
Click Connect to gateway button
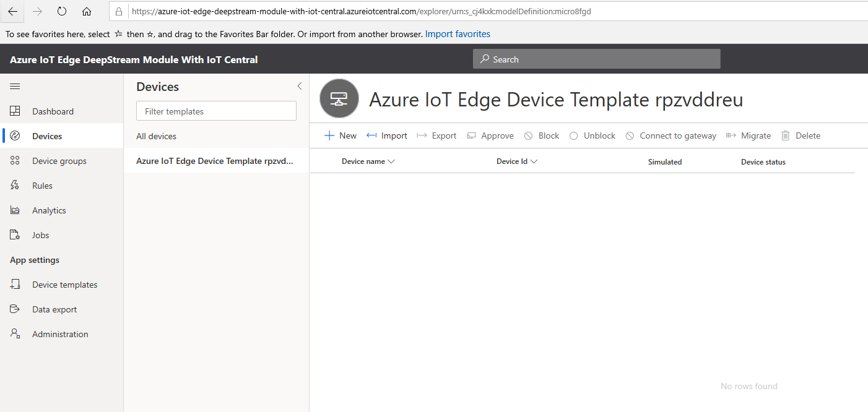[671, 135]
